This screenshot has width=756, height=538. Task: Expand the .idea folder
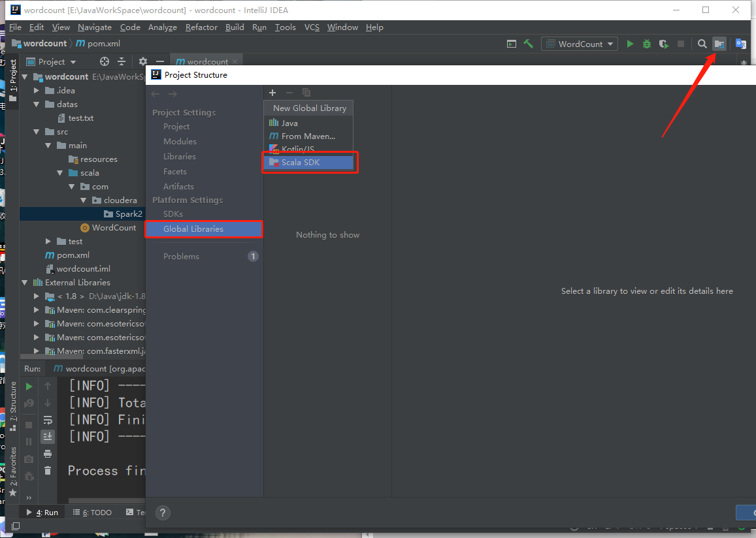pos(36,91)
